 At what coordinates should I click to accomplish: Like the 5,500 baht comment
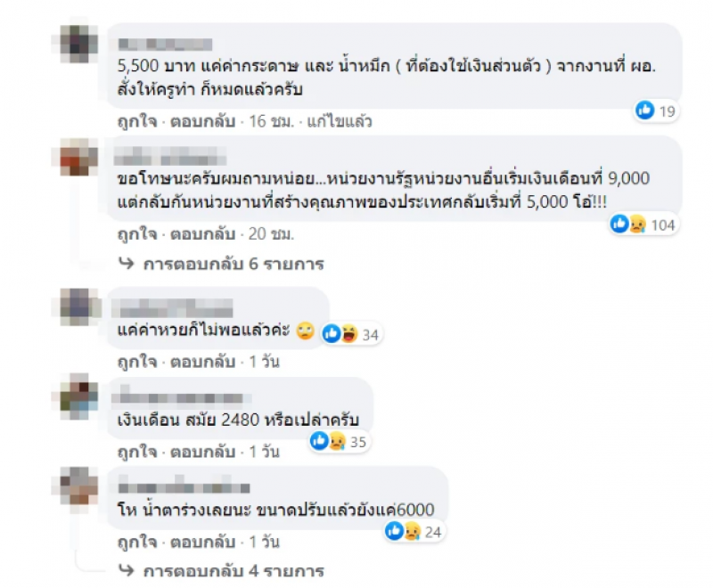137,122
